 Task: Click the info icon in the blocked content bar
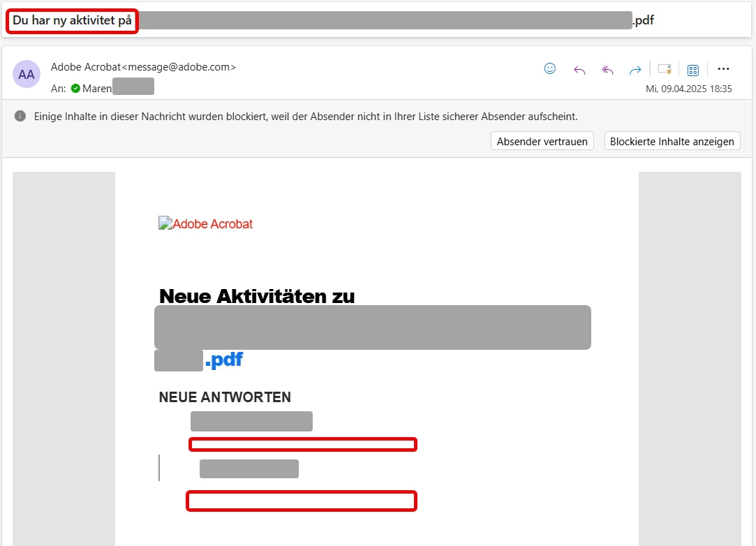tap(20, 116)
